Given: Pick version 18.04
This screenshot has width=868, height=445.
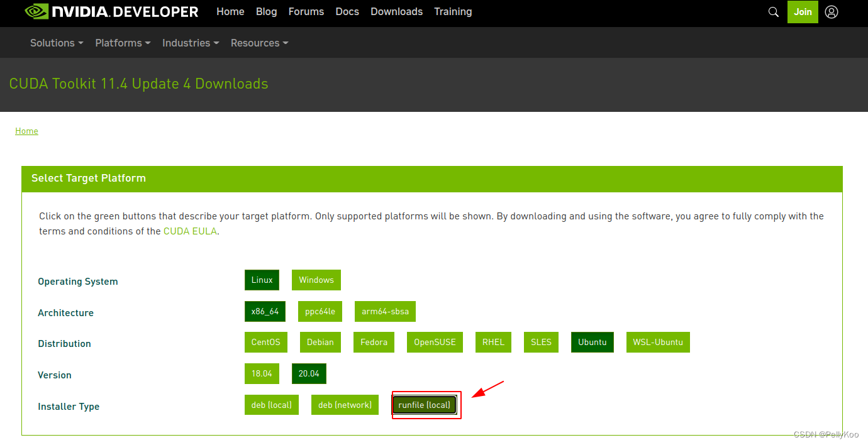Looking at the screenshot, I should 262,373.
